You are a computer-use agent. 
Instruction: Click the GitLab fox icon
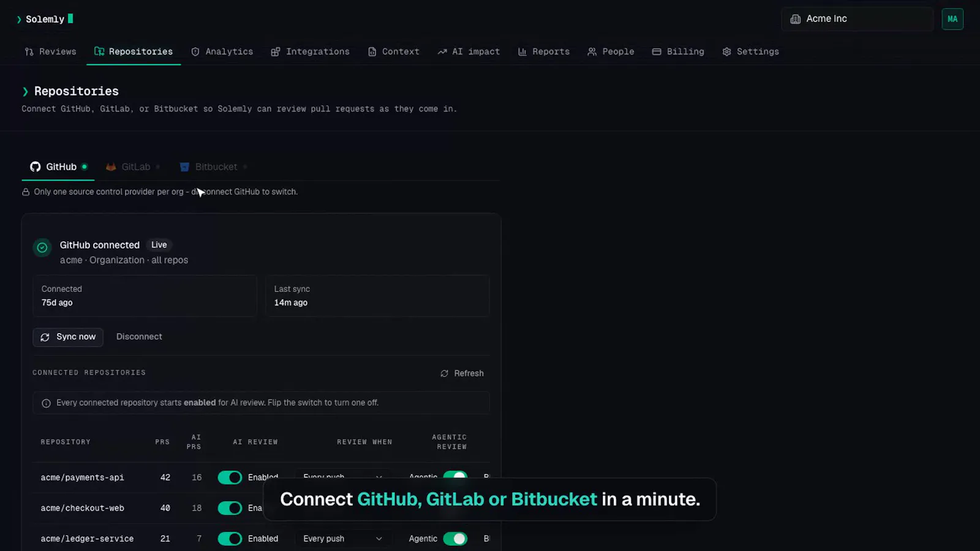pos(111,167)
